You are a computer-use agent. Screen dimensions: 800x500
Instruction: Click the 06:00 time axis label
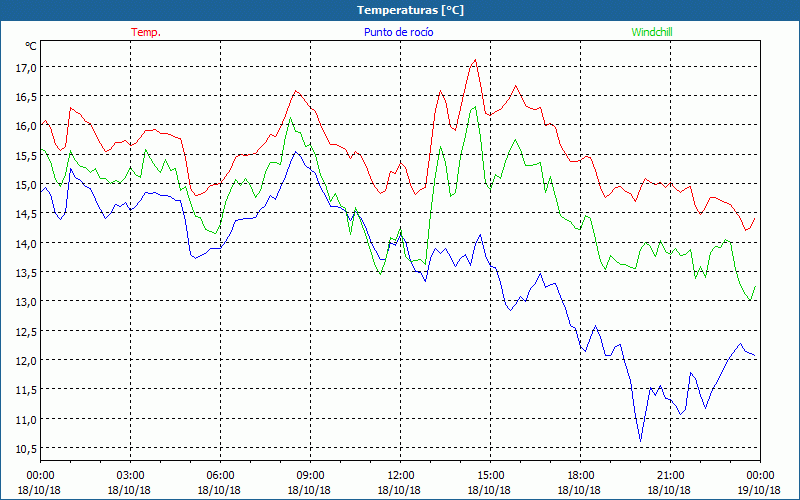click(220, 476)
